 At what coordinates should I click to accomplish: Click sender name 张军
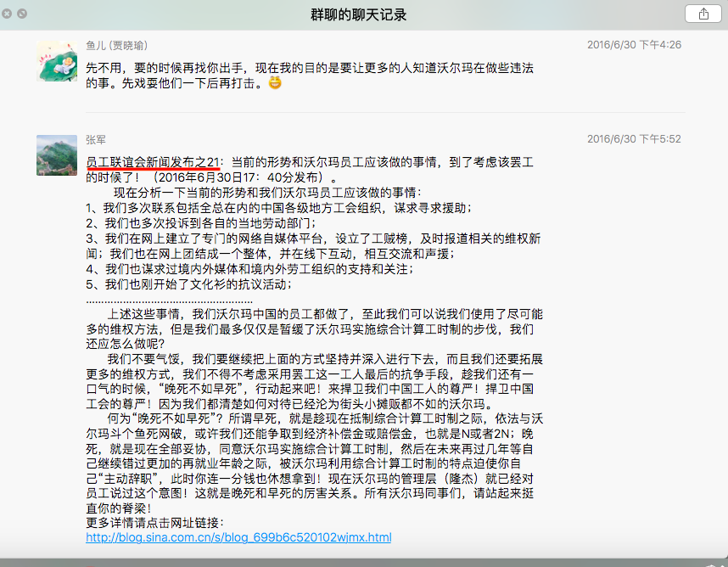point(97,139)
